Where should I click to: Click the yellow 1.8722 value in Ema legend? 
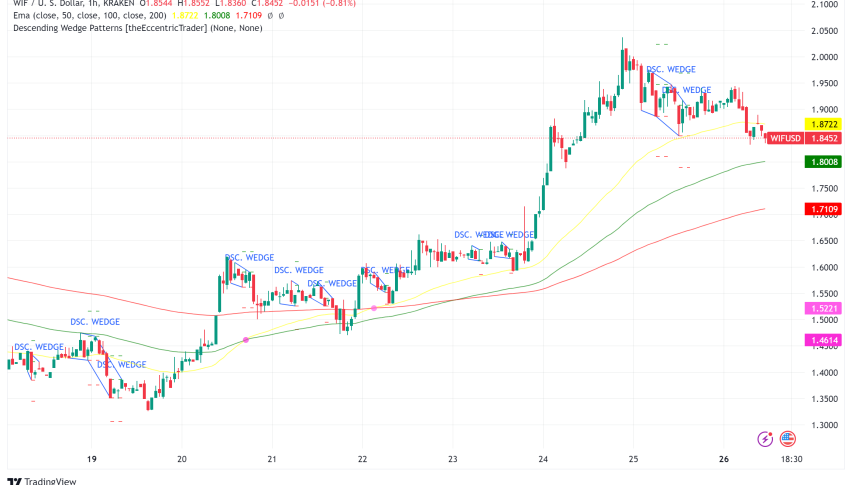click(x=185, y=16)
